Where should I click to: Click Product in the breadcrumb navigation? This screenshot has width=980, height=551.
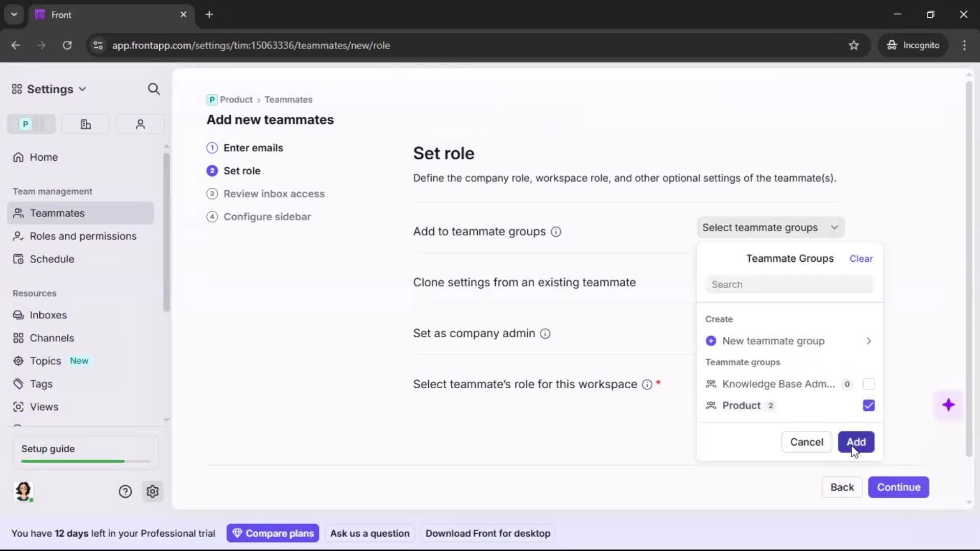tap(236, 99)
